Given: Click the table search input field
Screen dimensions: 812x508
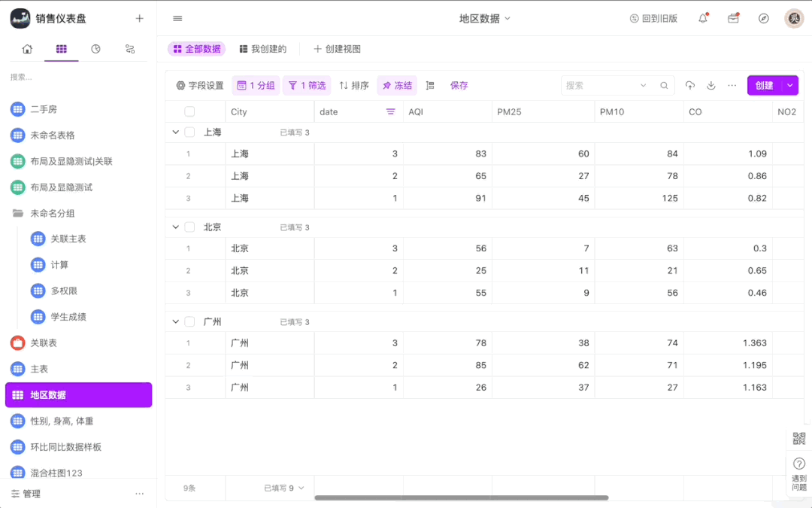Looking at the screenshot, I should [600, 86].
